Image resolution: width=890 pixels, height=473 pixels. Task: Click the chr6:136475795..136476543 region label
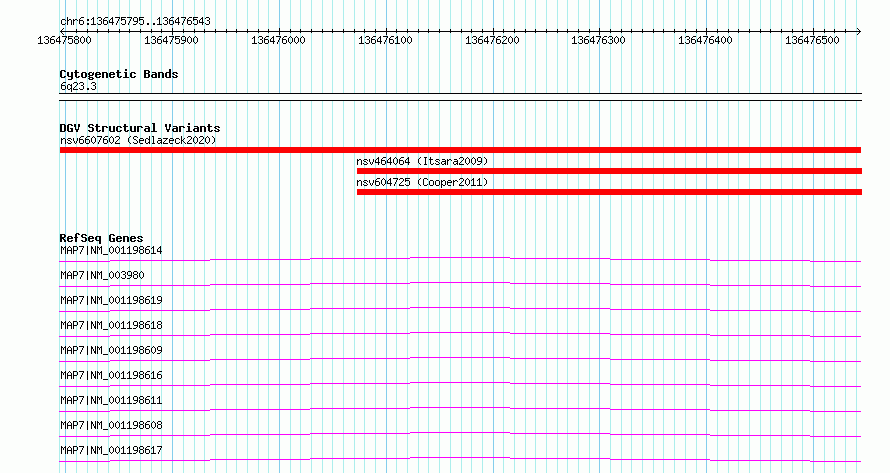(135, 21)
